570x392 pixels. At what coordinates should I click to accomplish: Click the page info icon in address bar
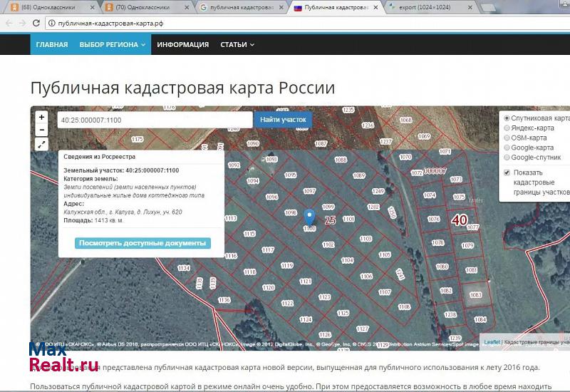[x=52, y=23]
